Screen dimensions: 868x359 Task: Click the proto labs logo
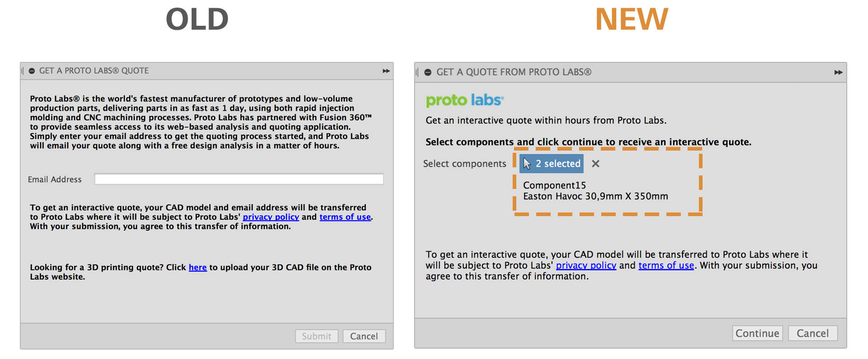coord(464,100)
